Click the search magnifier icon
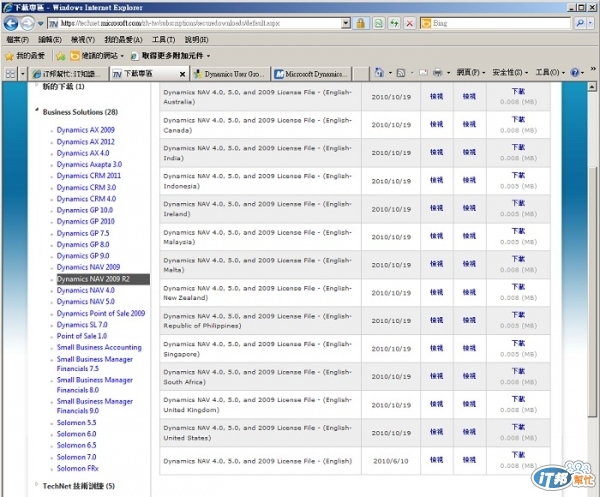The width and height of the screenshot is (600, 497). click(580, 23)
